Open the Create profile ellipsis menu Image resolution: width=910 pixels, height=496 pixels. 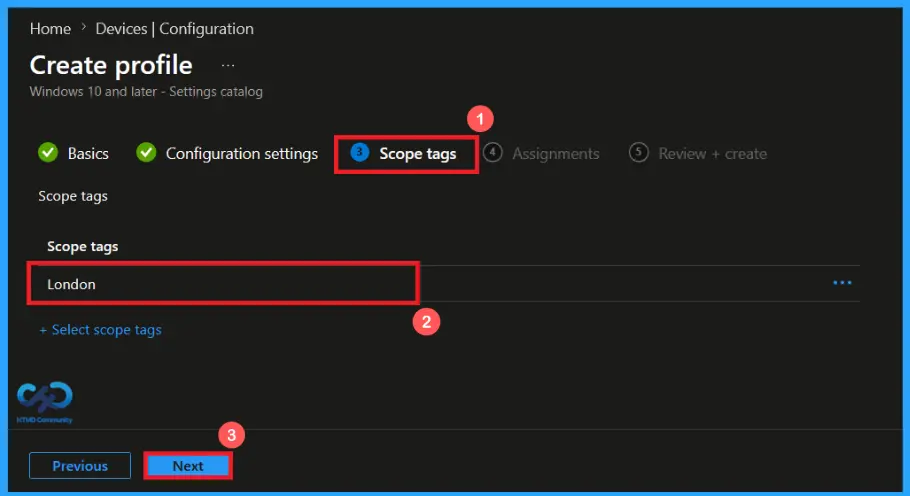tap(228, 66)
